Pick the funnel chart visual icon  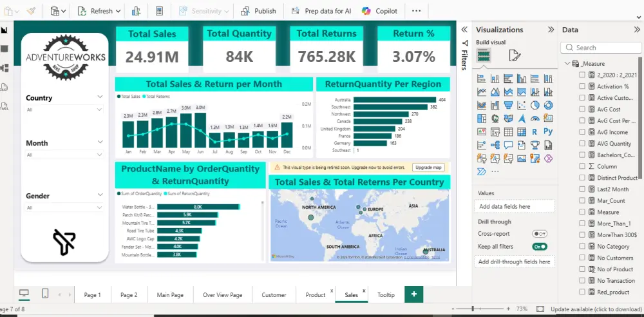[x=508, y=105]
